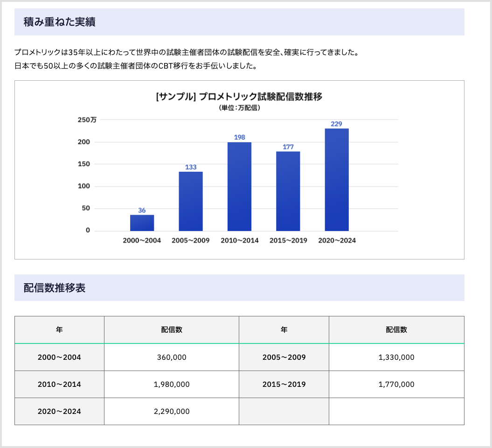This screenshot has height=448, width=492.
Task: Click the sentence starting 日本でも50以上
Action: point(136,66)
